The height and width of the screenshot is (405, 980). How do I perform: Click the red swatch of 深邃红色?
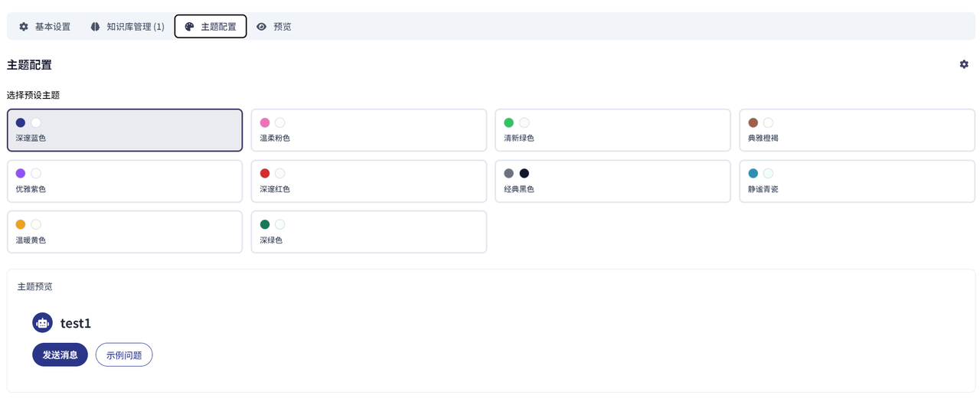[265, 174]
